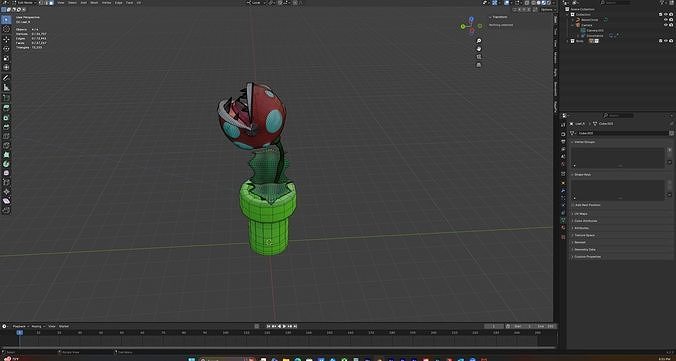The width and height of the screenshot is (676, 361).
Task: Select the Knife tool
Action: click(x=6, y=146)
